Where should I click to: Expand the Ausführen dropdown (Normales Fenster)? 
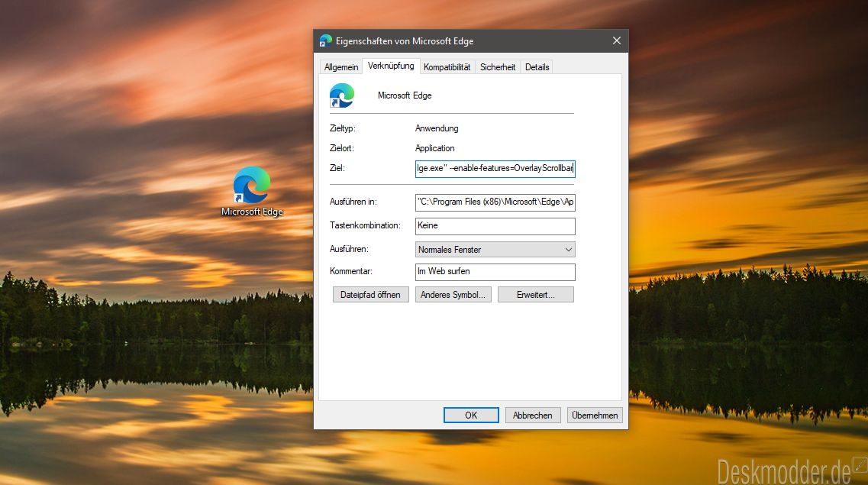[495, 250]
